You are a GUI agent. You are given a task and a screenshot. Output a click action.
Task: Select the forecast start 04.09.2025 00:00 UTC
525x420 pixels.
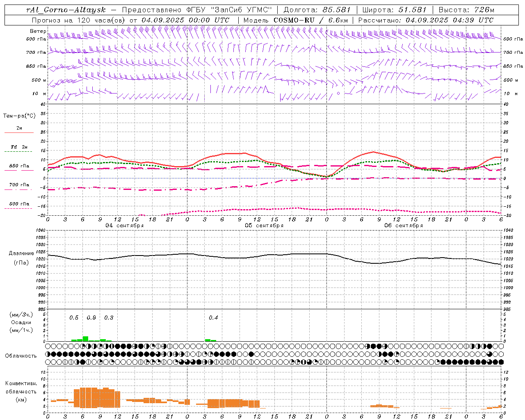[185, 20]
